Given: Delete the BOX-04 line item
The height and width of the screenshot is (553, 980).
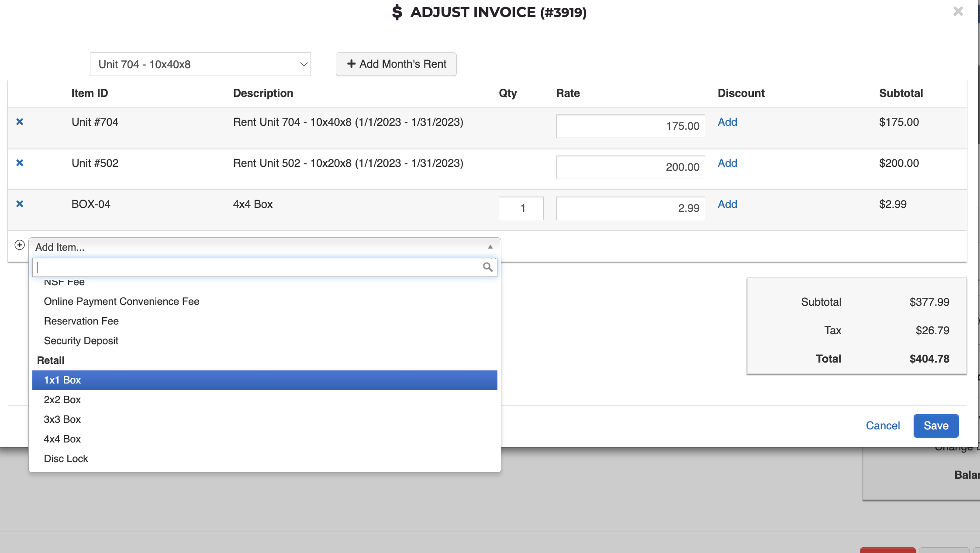Looking at the screenshot, I should point(20,204).
